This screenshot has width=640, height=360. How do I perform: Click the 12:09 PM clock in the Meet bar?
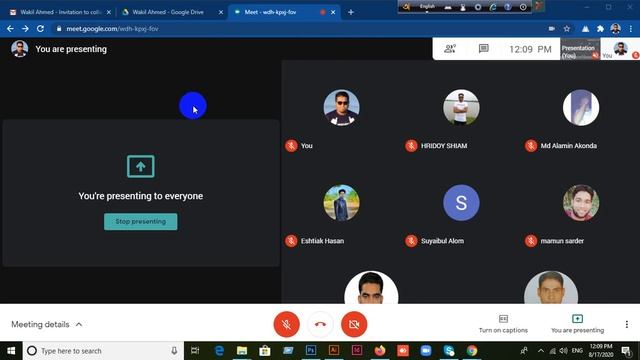(530, 49)
